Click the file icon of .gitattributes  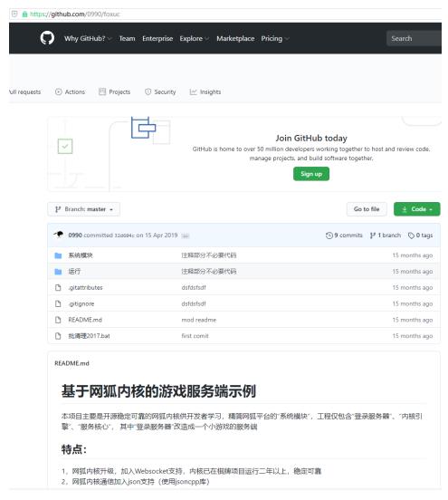click(58, 288)
